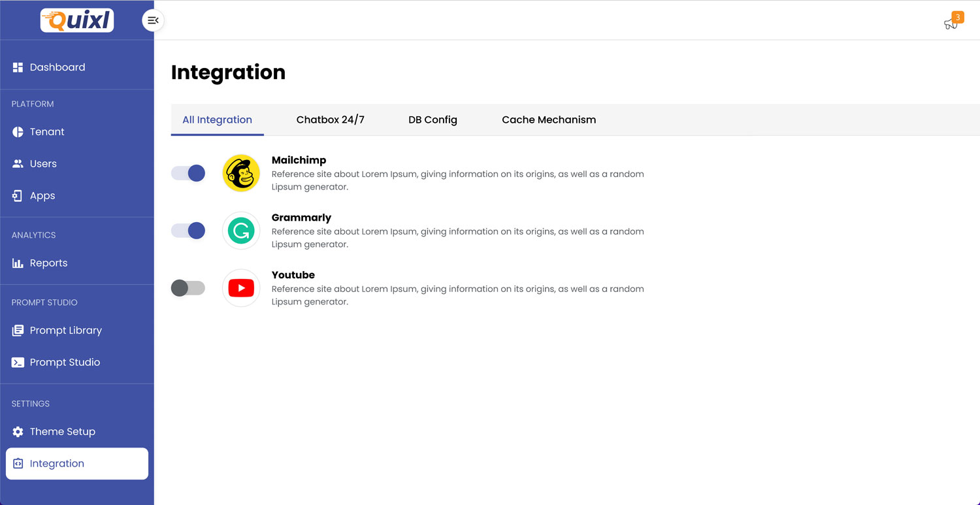Click the Youtube logo icon
This screenshot has height=505, width=980.
241,288
